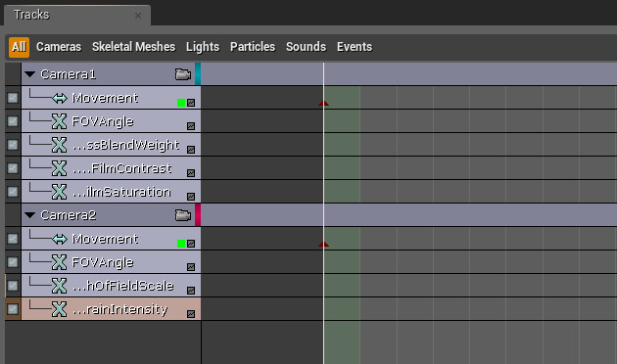
Task: Select the ...ssBlendWeight track name
Action: [x=126, y=145]
